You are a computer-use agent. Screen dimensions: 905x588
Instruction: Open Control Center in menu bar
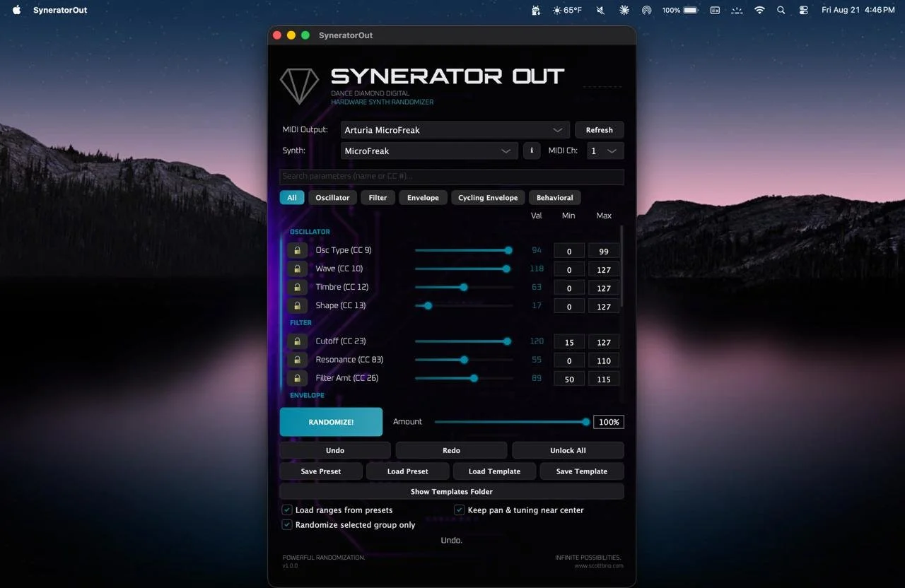coord(803,10)
